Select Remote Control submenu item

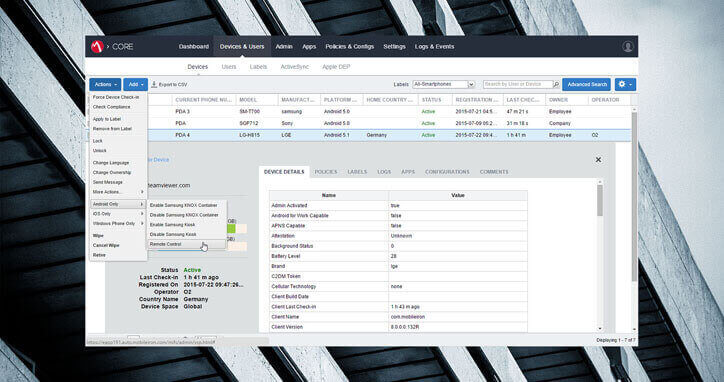187,244
